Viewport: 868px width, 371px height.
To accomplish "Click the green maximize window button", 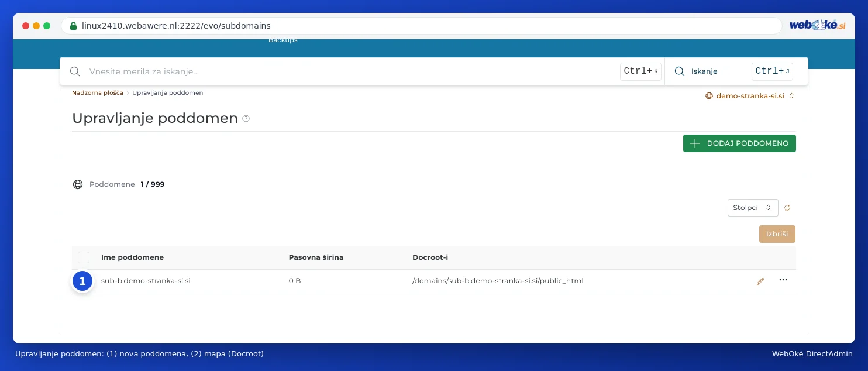I will (47, 26).
